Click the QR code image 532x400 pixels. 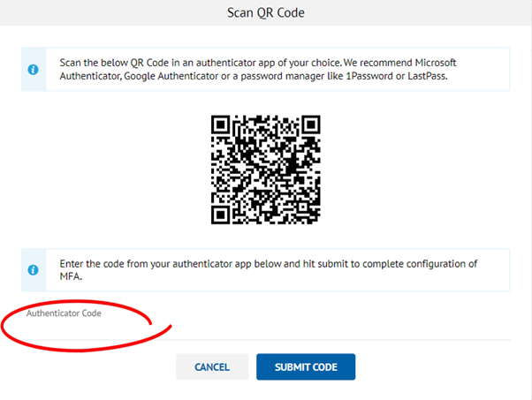point(265,170)
